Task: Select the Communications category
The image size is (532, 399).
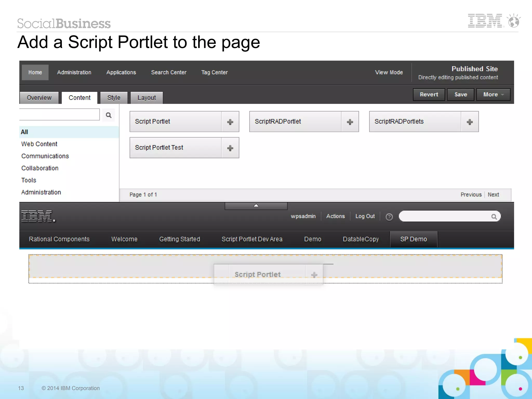Action: coord(45,156)
